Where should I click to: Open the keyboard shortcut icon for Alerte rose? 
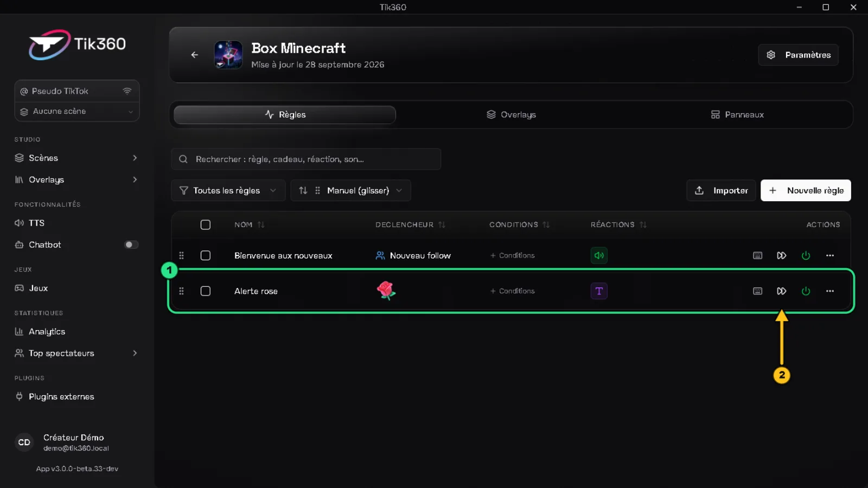click(758, 291)
